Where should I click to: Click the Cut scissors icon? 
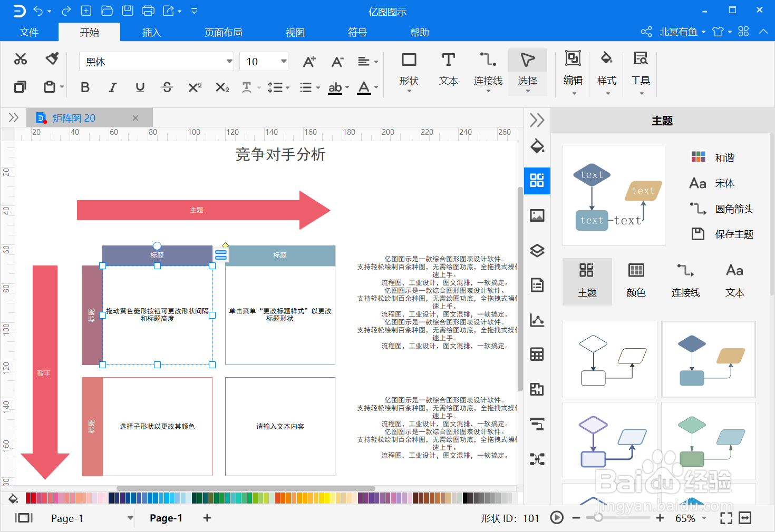click(21, 59)
